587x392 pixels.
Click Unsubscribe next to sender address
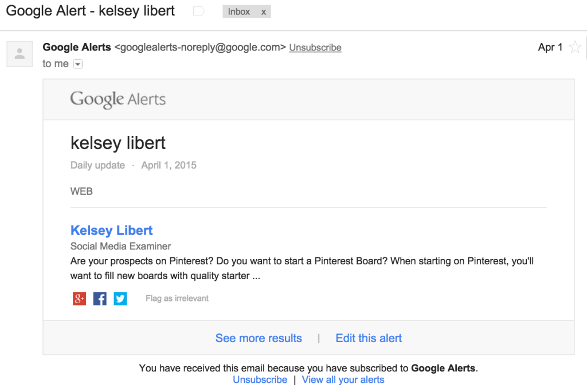click(x=315, y=48)
